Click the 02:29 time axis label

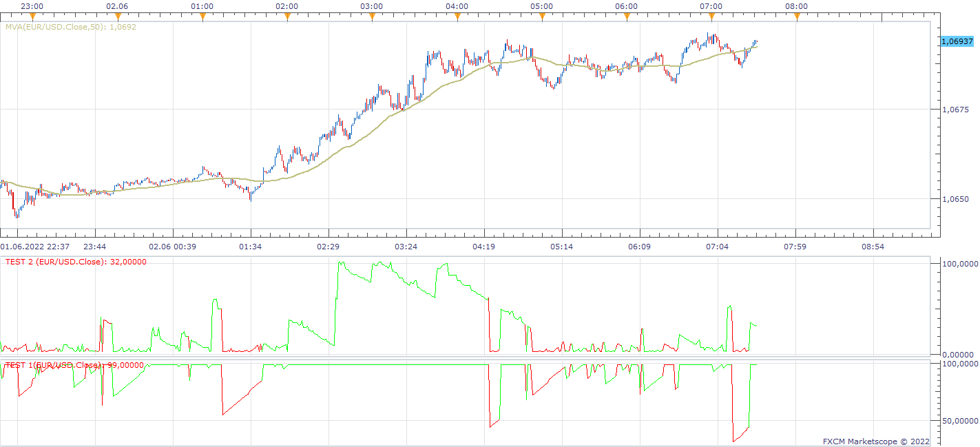329,246
